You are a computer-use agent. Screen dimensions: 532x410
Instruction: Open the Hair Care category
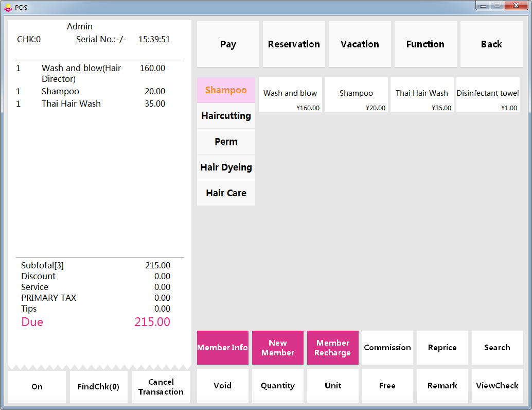pos(226,193)
